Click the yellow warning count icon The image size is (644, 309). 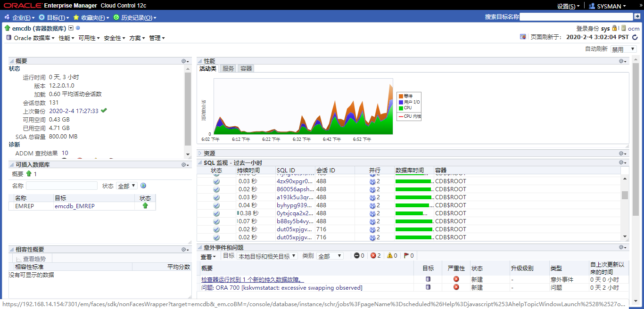click(390, 256)
